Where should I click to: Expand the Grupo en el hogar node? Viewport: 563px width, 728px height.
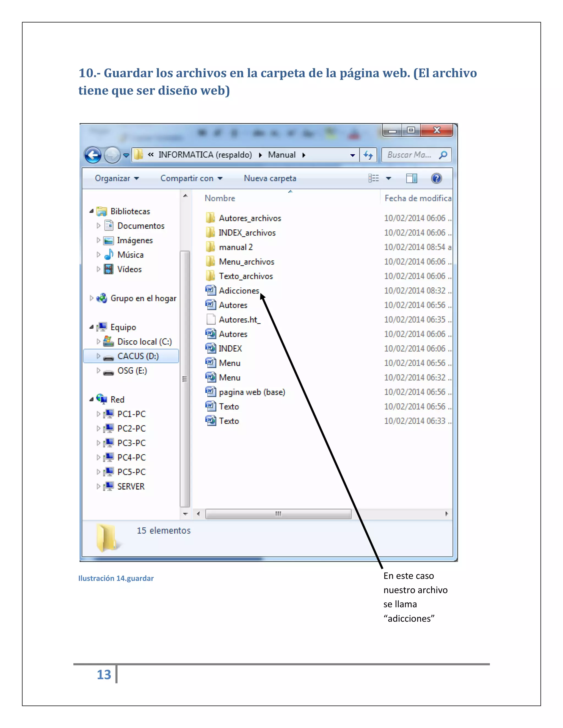click(x=91, y=298)
